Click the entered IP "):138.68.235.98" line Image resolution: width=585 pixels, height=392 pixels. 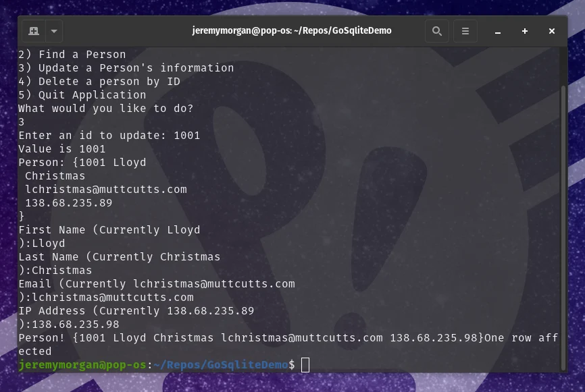point(69,325)
